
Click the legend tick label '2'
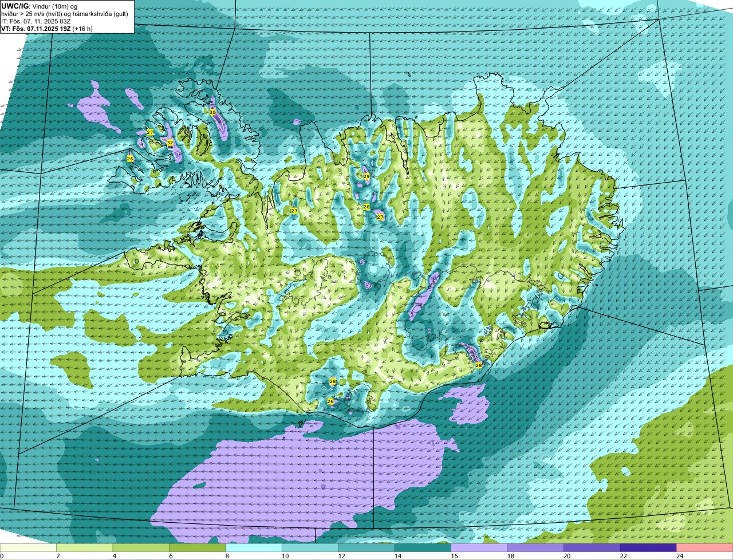pyautogui.click(x=57, y=556)
